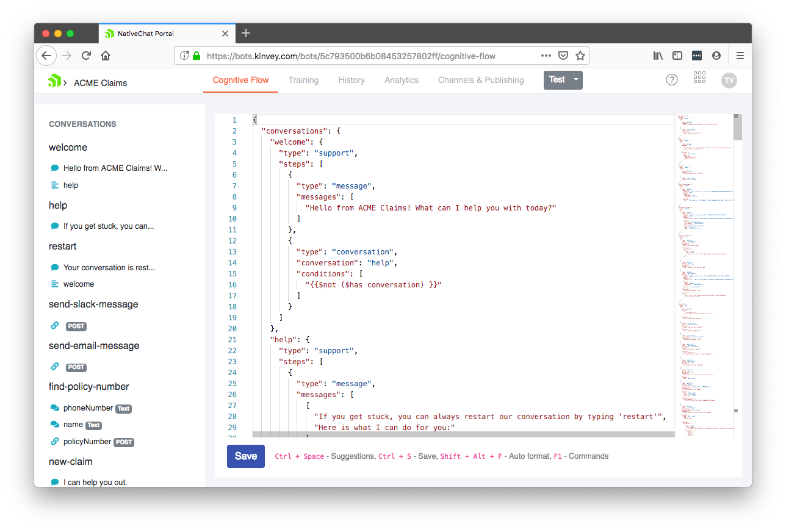Open the help question mark icon
The image size is (786, 532).
point(672,80)
